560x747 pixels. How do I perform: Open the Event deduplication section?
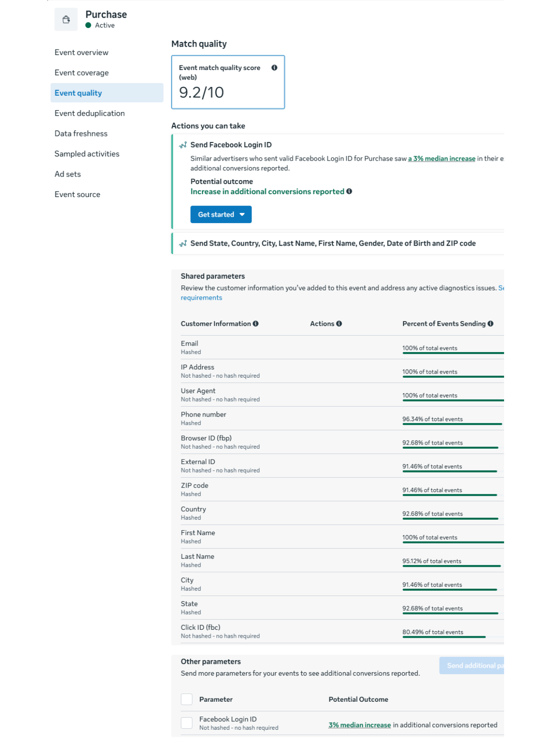click(90, 113)
